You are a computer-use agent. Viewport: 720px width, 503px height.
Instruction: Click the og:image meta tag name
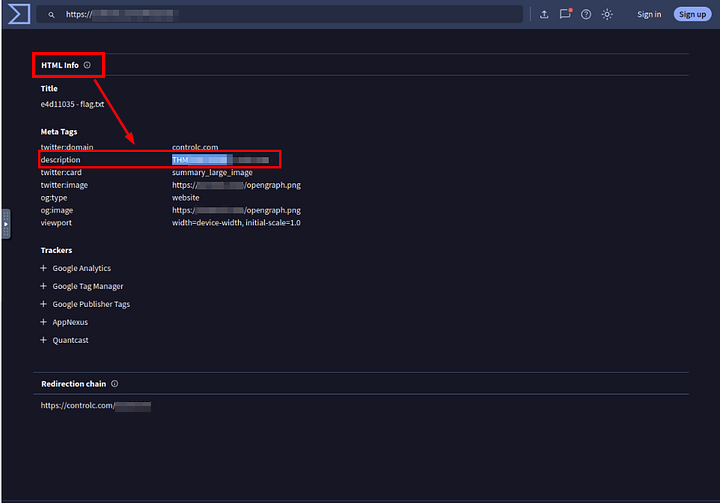pos(57,210)
